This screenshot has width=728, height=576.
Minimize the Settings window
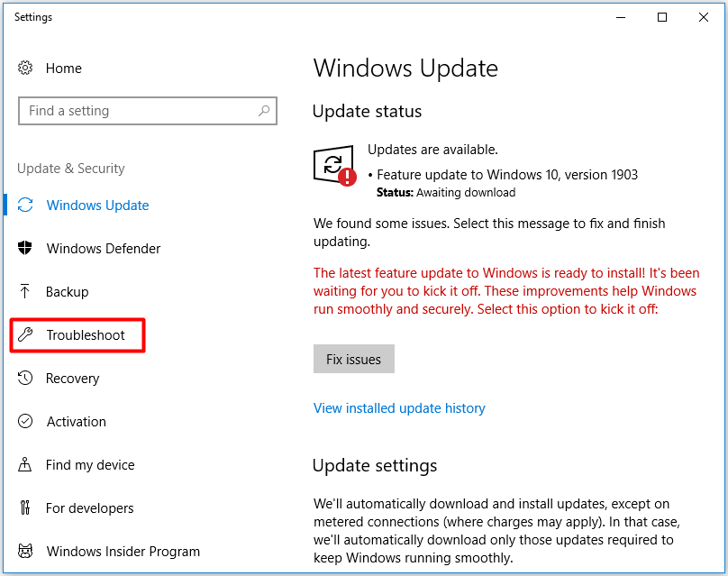tap(621, 17)
